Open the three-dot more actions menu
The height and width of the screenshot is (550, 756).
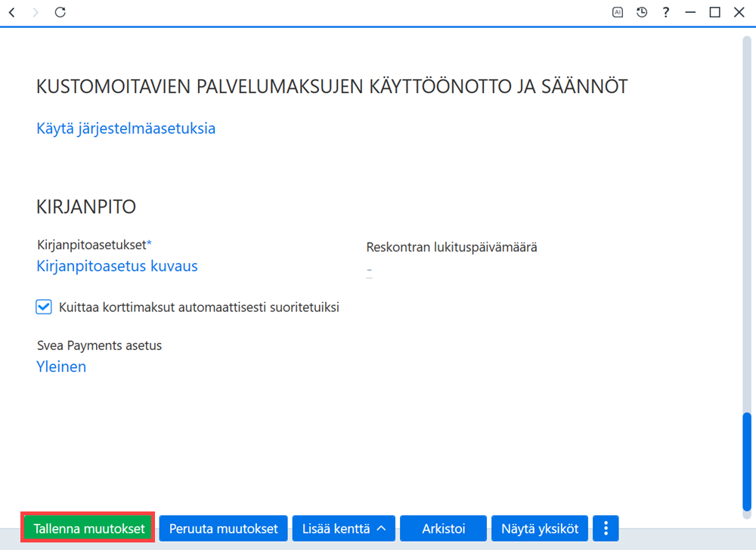coord(606,528)
